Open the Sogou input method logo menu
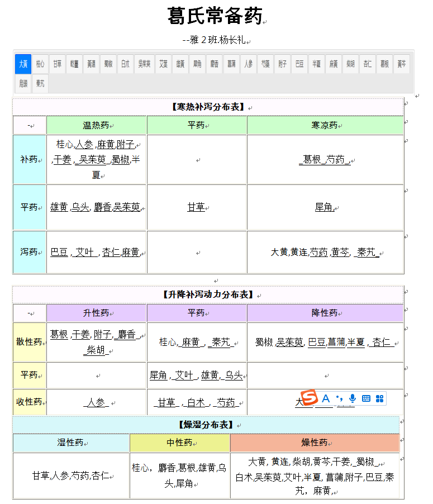 click(x=309, y=398)
